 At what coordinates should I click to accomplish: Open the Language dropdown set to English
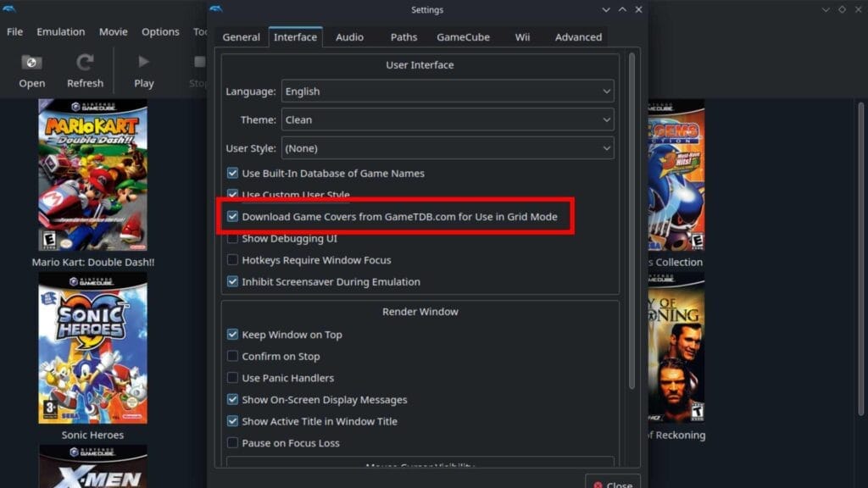(448, 91)
